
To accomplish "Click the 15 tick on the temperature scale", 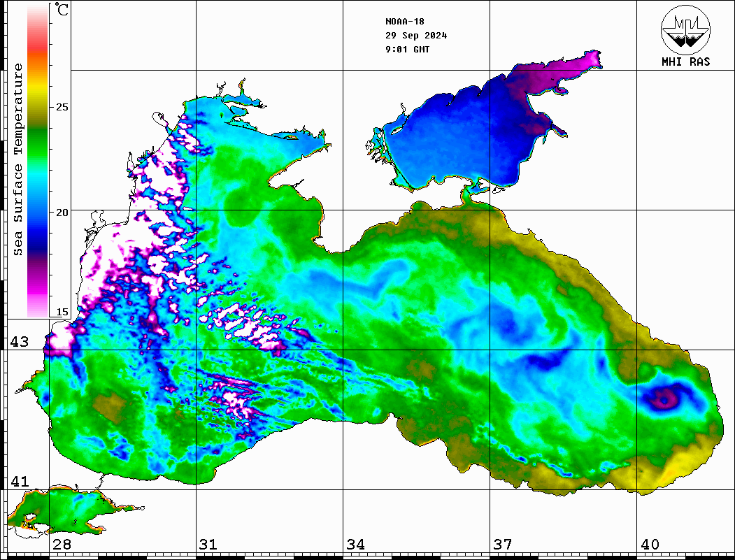I will click(62, 312).
